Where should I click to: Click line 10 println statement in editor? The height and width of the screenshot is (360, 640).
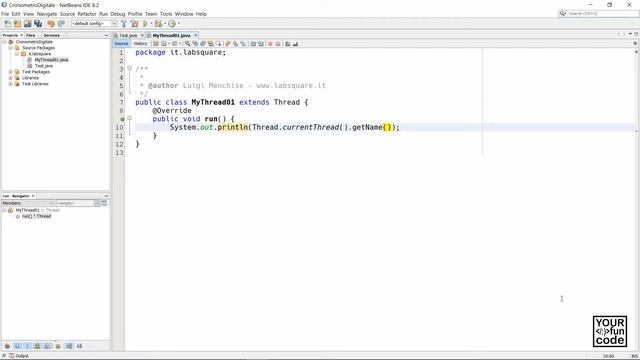click(x=284, y=127)
